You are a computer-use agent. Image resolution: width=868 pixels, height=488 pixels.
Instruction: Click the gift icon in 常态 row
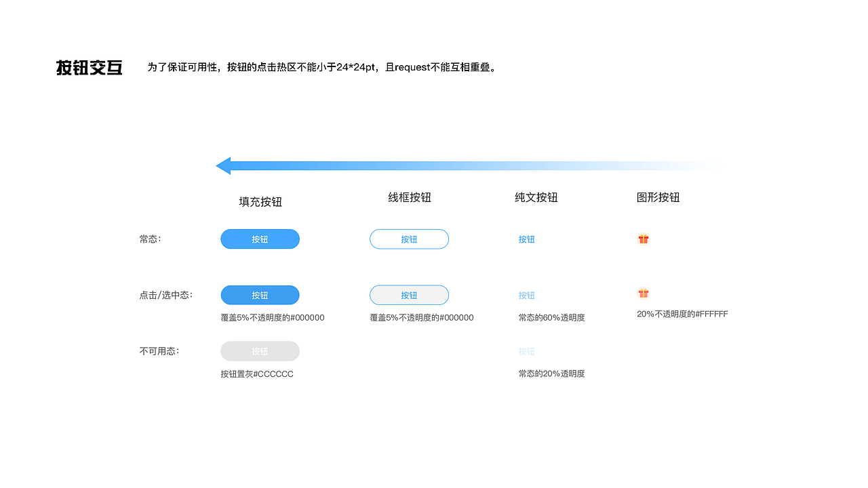point(643,239)
